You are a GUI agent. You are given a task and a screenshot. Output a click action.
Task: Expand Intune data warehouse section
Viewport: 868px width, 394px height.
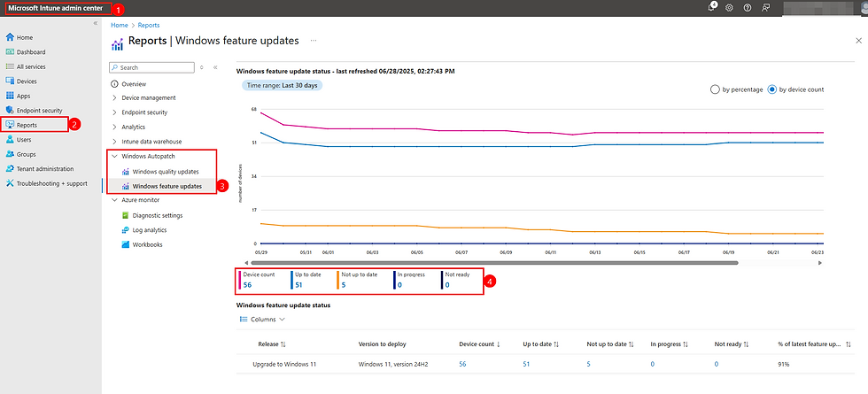click(x=151, y=142)
